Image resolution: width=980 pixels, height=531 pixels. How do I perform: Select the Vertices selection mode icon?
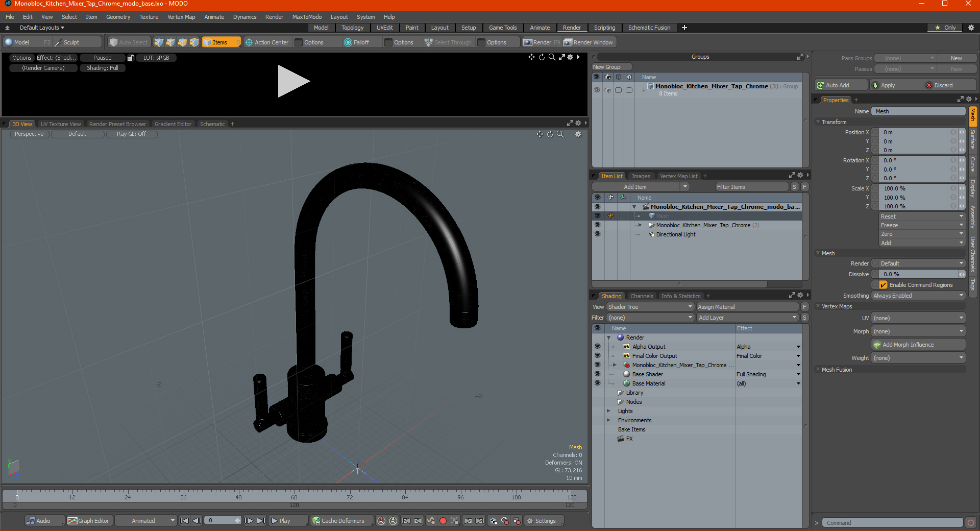click(x=159, y=42)
